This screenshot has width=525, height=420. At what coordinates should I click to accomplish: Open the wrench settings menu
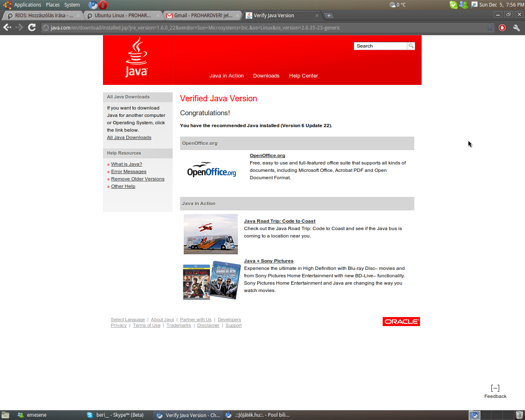coord(516,27)
